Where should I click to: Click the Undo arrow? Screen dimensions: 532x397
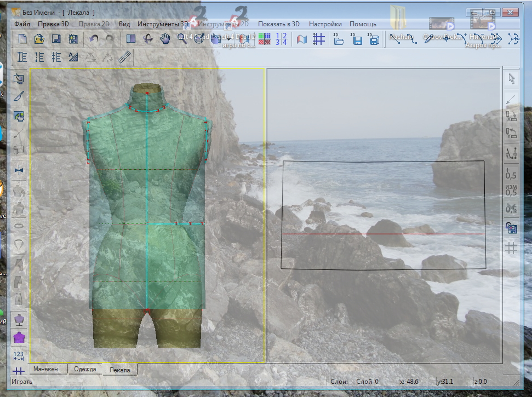tap(94, 39)
